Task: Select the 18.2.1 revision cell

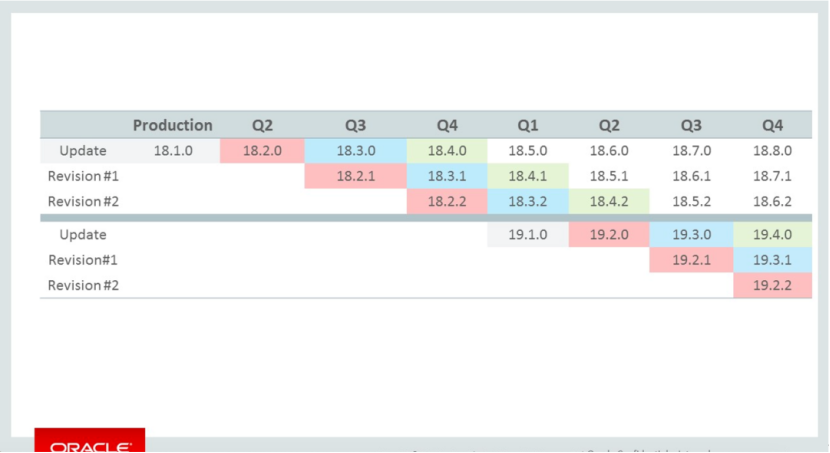Action: [x=355, y=176]
